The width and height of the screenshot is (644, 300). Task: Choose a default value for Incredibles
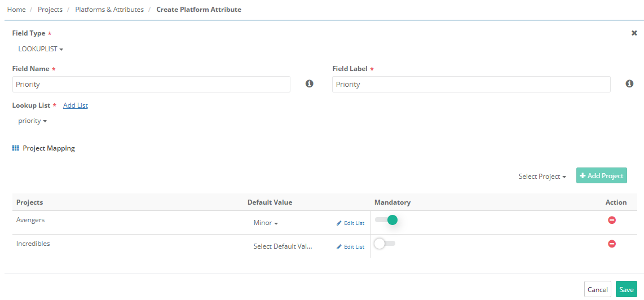[283, 247]
